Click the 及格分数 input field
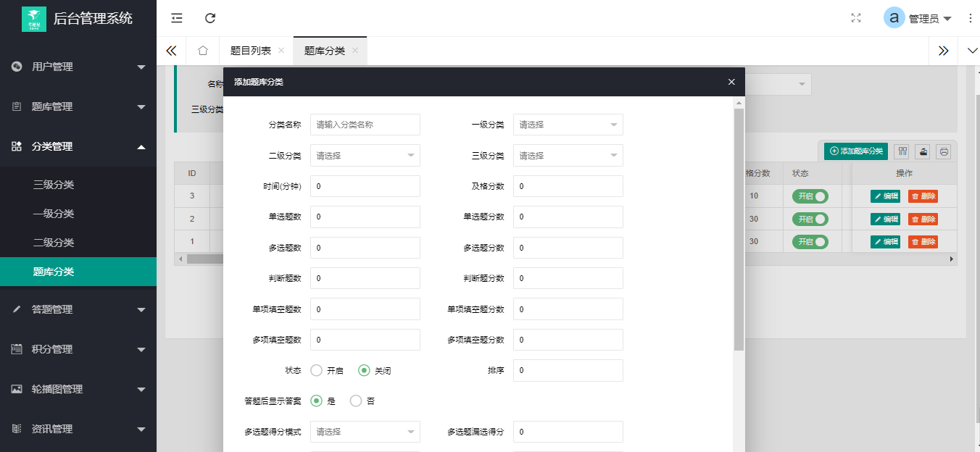This screenshot has height=452, width=980. (568, 186)
